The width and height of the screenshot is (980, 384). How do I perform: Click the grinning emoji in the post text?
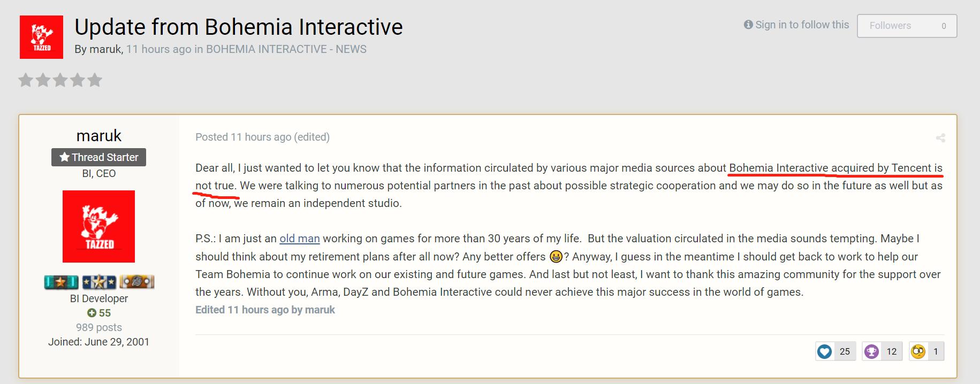[556, 257]
